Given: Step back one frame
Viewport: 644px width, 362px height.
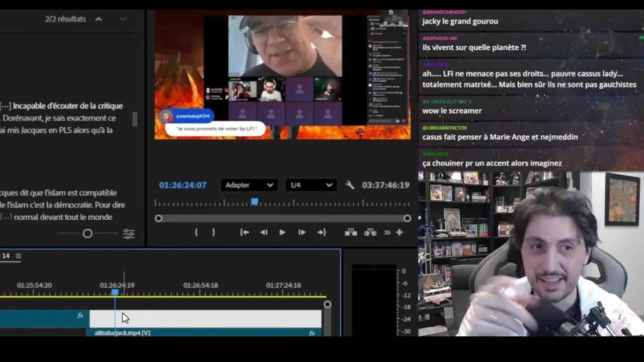Looking at the screenshot, I should point(264,232).
